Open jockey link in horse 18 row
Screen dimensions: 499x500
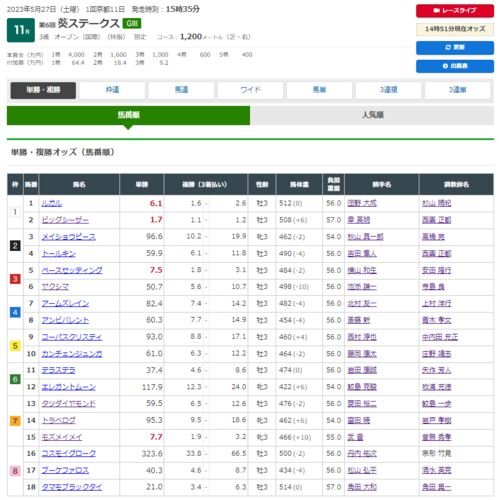tap(362, 487)
